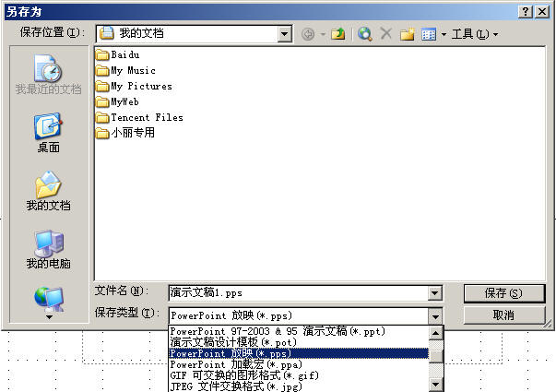Open 我最近的文档 in places bar
The height and width of the screenshot is (392, 556).
49,75
